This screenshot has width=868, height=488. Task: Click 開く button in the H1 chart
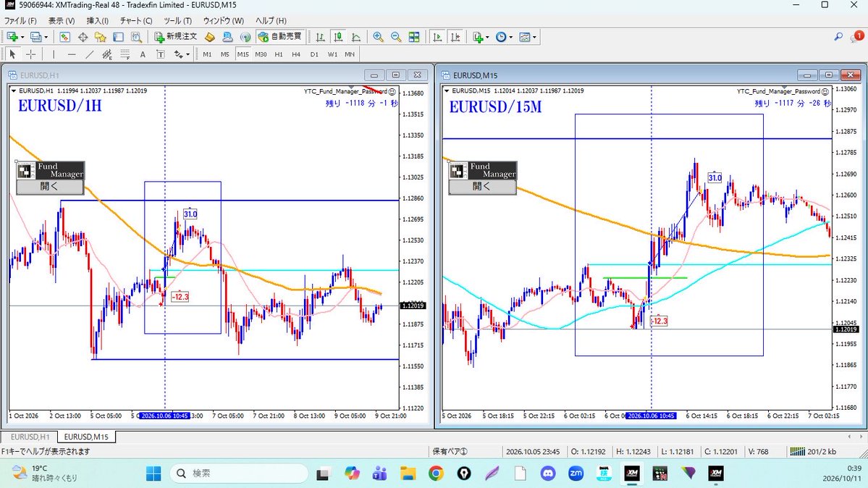pos(49,187)
